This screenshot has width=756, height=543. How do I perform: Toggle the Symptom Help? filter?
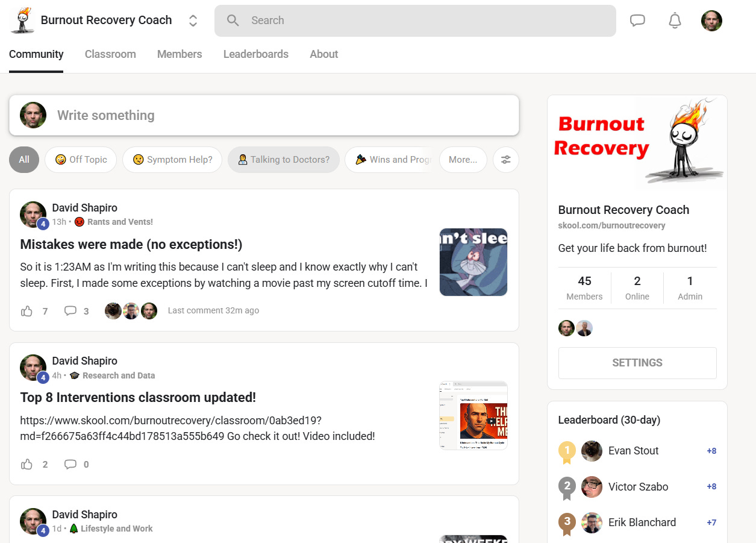[172, 160]
